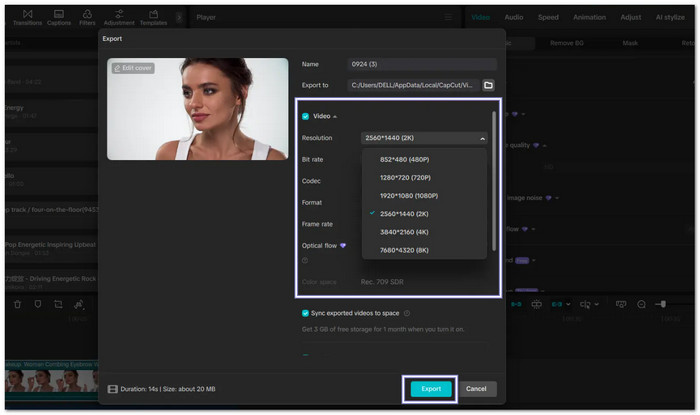Click the woman's cover preview thumbnail

click(198, 109)
